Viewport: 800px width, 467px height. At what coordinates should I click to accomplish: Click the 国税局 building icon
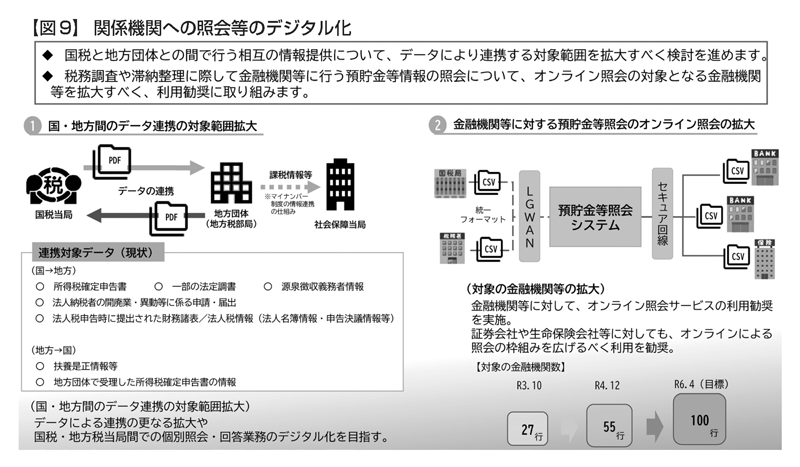[x=450, y=183]
